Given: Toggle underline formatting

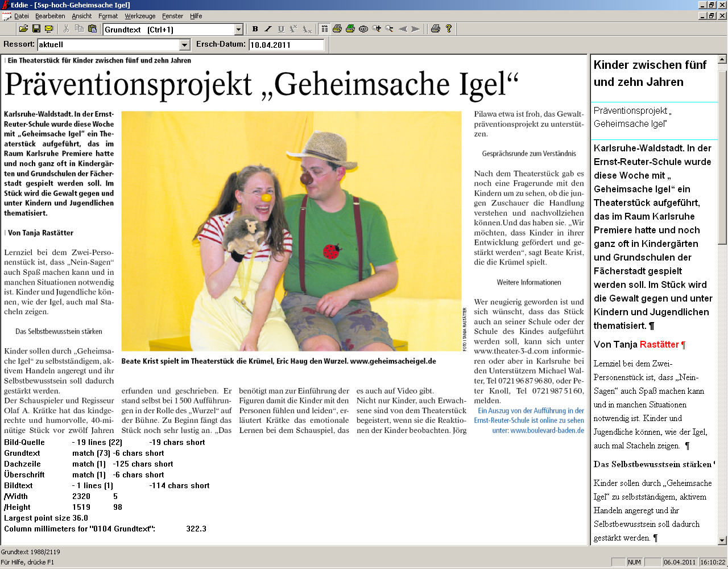Looking at the screenshot, I should point(281,28).
